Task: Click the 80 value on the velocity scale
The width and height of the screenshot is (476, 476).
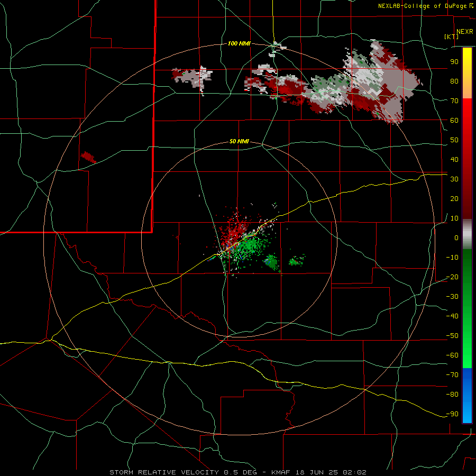Action: tap(454, 81)
